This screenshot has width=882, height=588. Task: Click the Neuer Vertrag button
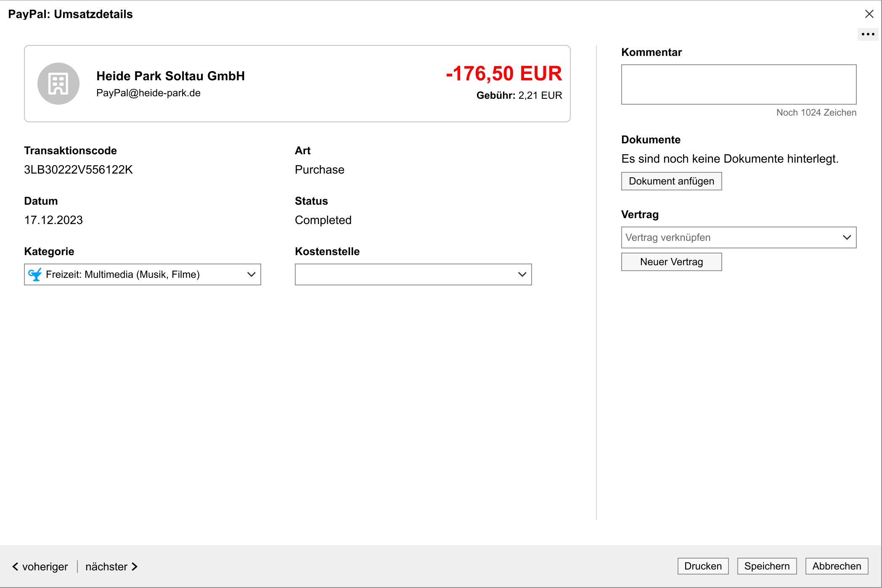pos(671,261)
